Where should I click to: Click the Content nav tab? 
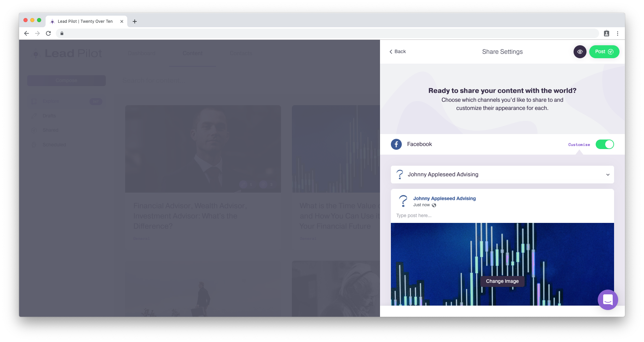point(193,53)
